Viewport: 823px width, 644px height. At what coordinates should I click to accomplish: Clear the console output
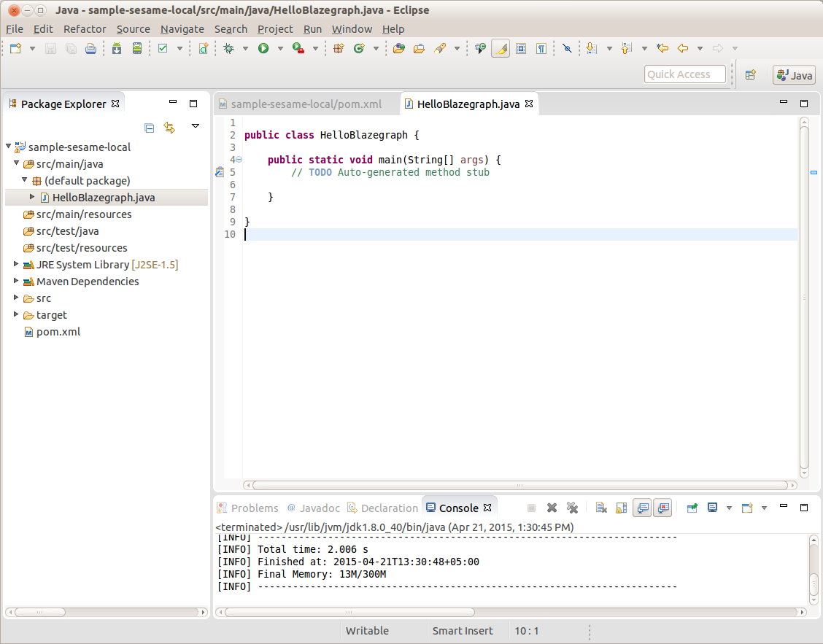point(601,508)
